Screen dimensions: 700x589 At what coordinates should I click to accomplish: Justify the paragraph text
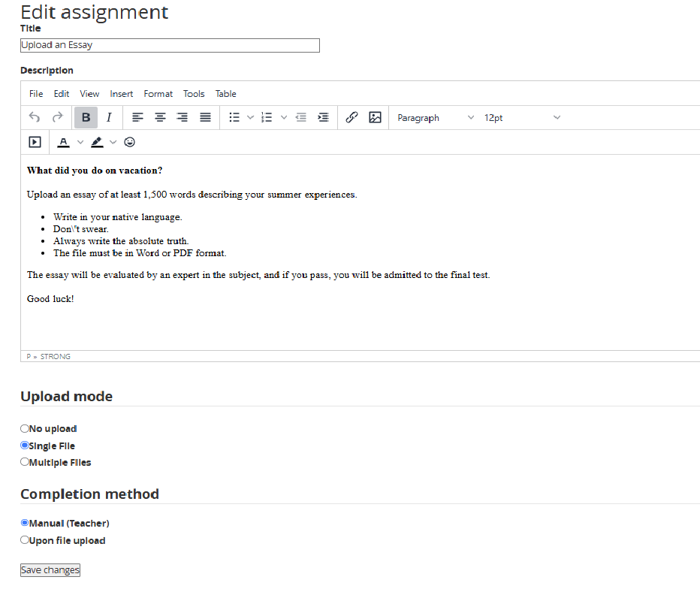click(x=205, y=117)
